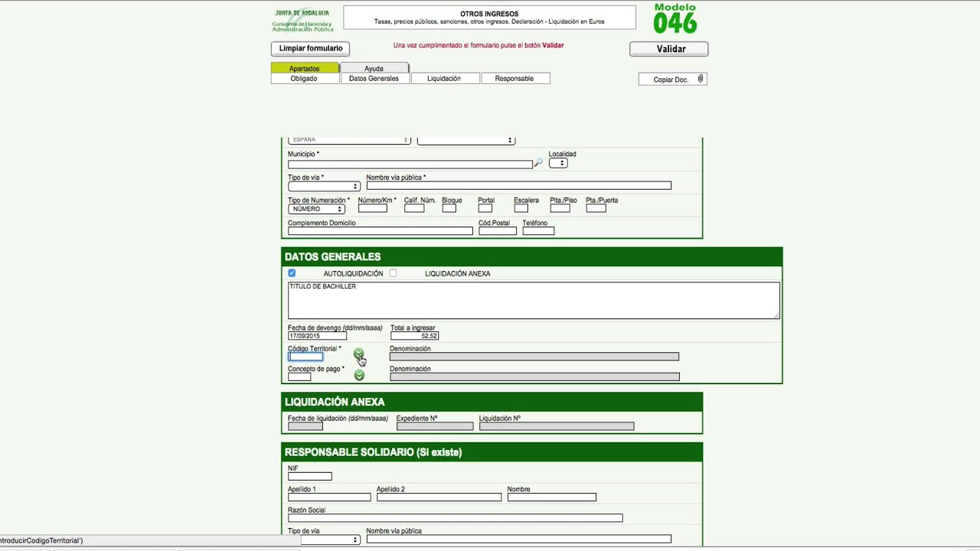Click the Modelo 046 logo

pos(675,19)
